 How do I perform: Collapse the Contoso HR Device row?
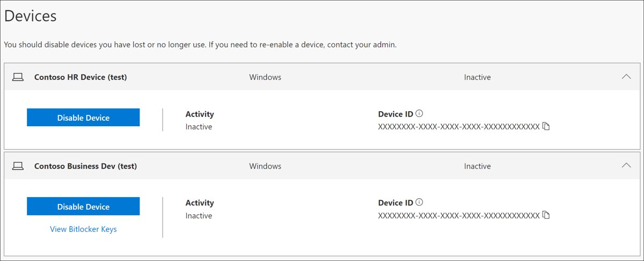click(x=626, y=77)
